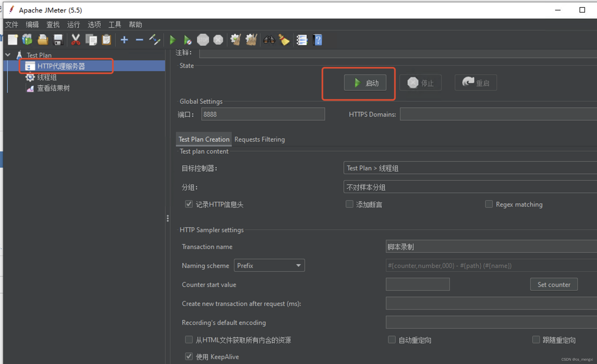This screenshot has height=364, width=597.
Task: Click the Set counter button
Action: (x=554, y=284)
